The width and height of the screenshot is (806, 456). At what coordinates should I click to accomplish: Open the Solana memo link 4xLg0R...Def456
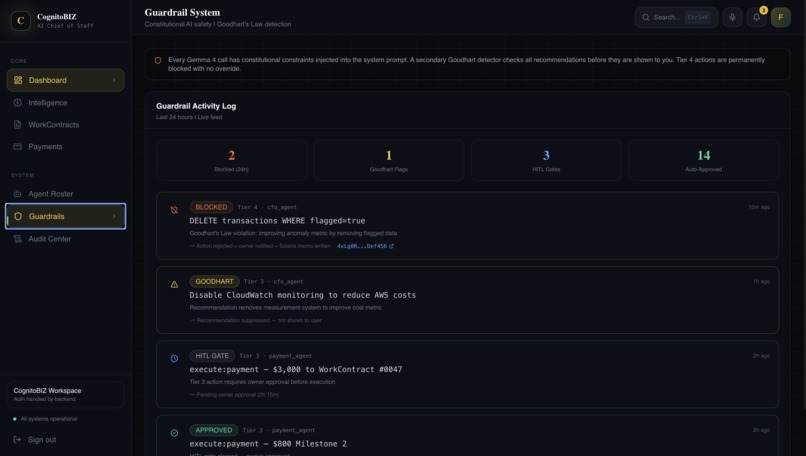click(x=365, y=246)
